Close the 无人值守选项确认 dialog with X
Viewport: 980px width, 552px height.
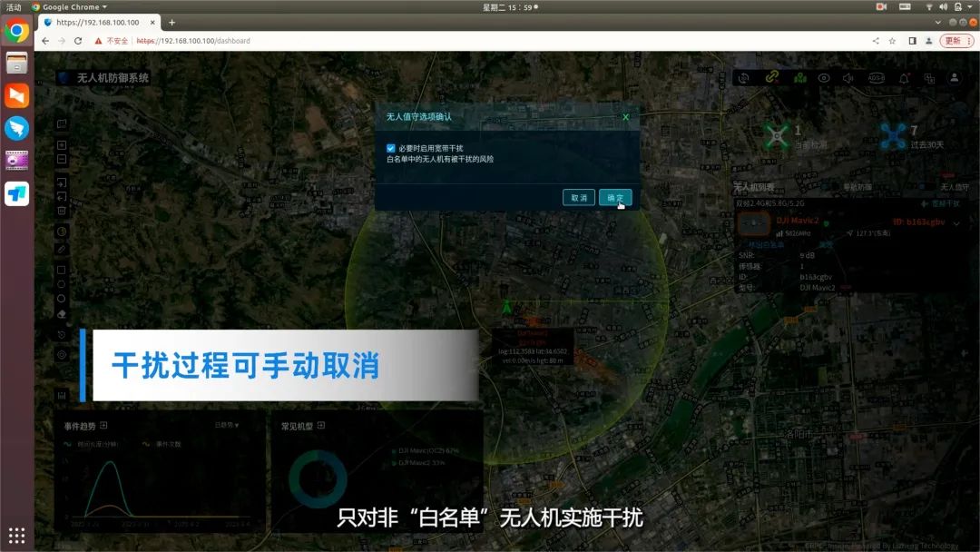(x=625, y=117)
